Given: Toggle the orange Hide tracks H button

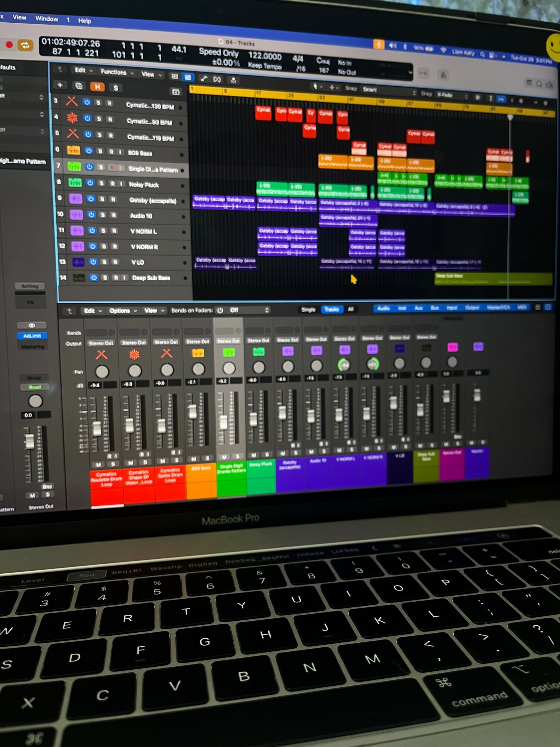Looking at the screenshot, I should click(x=97, y=87).
